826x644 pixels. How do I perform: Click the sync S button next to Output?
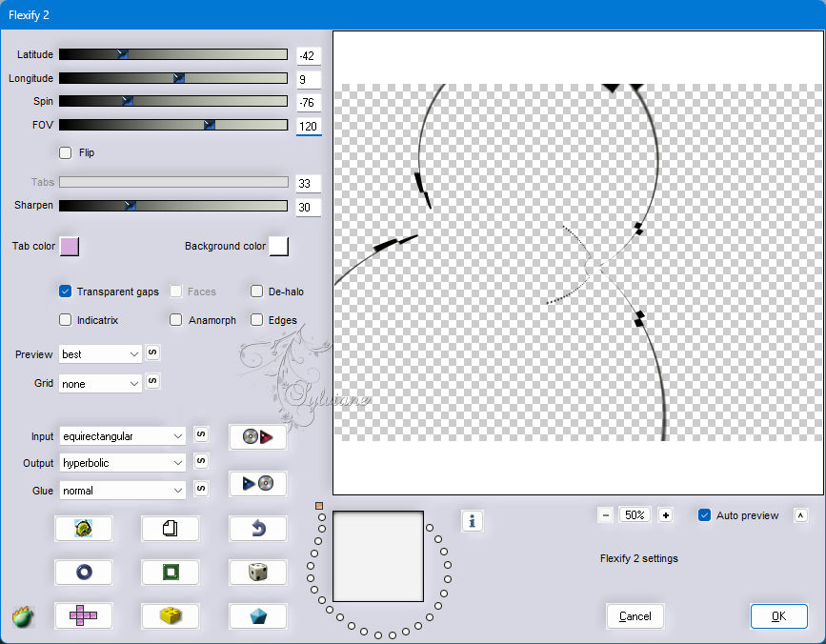click(x=201, y=461)
